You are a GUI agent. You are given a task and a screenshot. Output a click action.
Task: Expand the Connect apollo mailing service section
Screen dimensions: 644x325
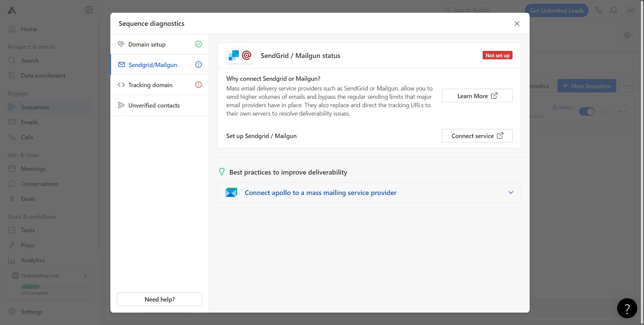pos(511,193)
